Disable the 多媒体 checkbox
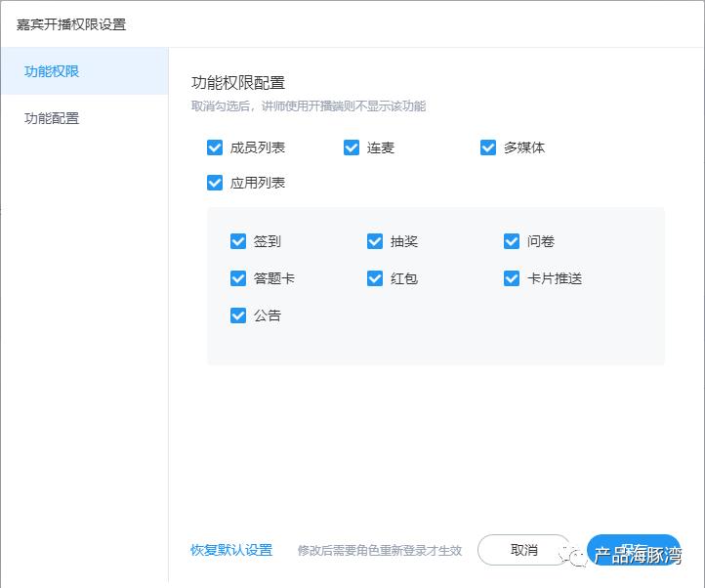Viewport: 705px width, 588px height. tap(488, 147)
